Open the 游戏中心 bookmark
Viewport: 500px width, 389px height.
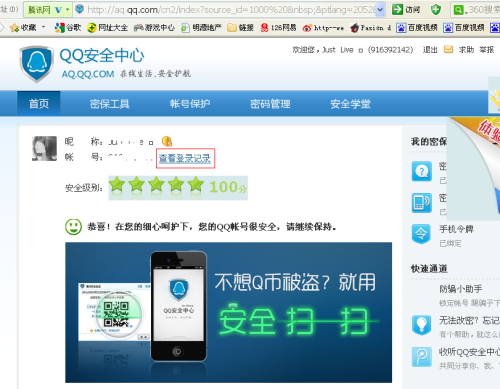154,28
